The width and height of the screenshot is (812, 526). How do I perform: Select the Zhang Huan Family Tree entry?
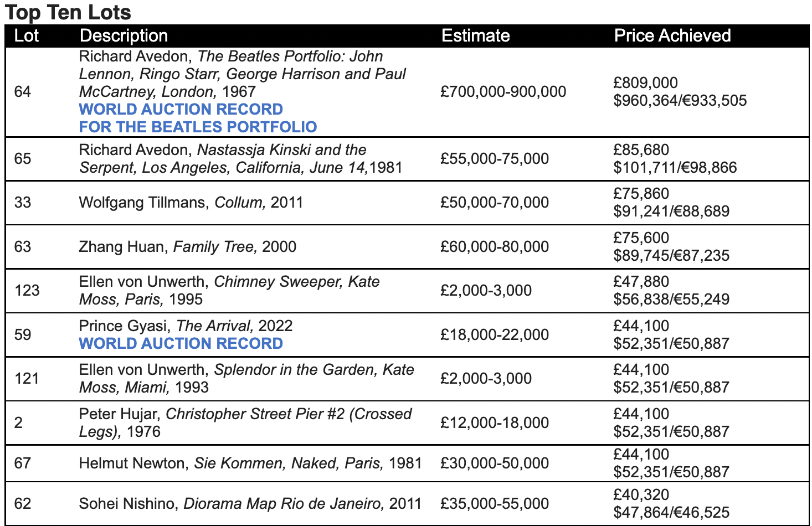pos(187,246)
